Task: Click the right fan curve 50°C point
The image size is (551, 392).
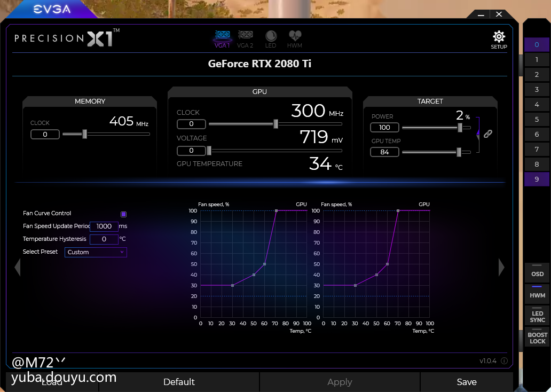Action: pos(377,275)
